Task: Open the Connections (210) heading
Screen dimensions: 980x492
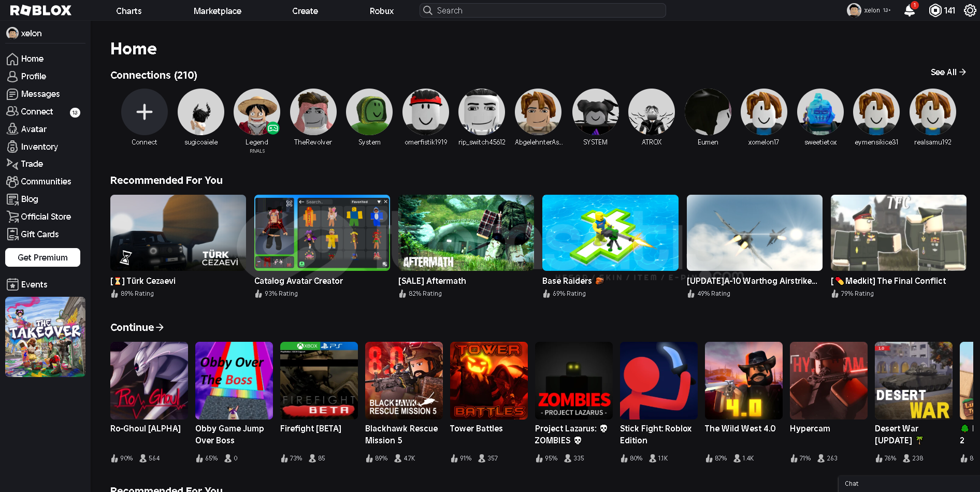Action: 154,76
